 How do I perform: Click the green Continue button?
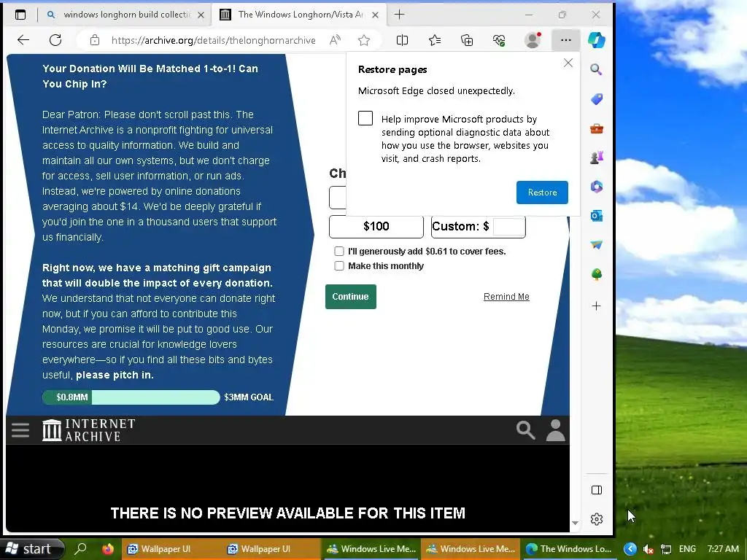click(351, 297)
